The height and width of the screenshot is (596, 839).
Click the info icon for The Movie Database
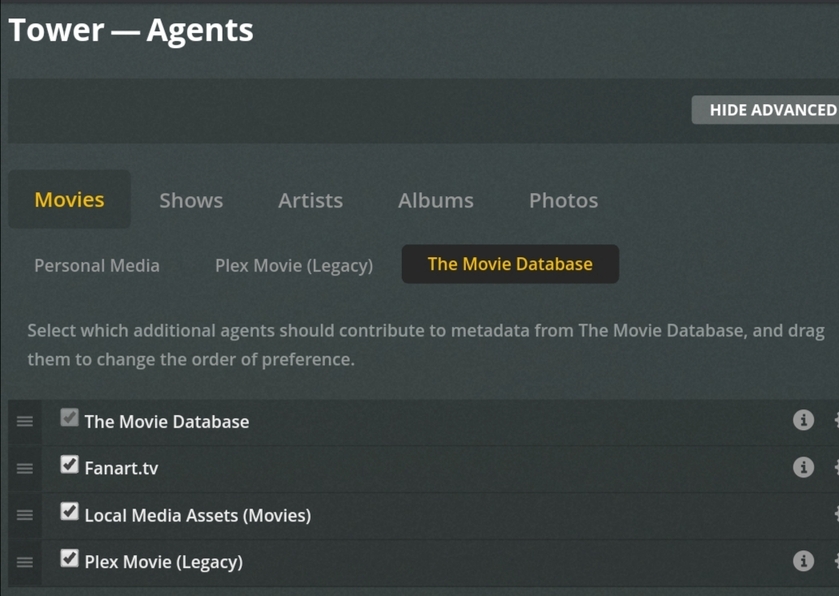click(803, 421)
